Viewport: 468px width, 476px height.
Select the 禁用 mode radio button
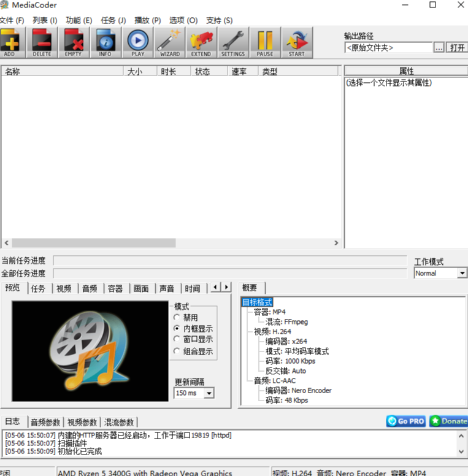pyautogui.click(x=177, y=318)
